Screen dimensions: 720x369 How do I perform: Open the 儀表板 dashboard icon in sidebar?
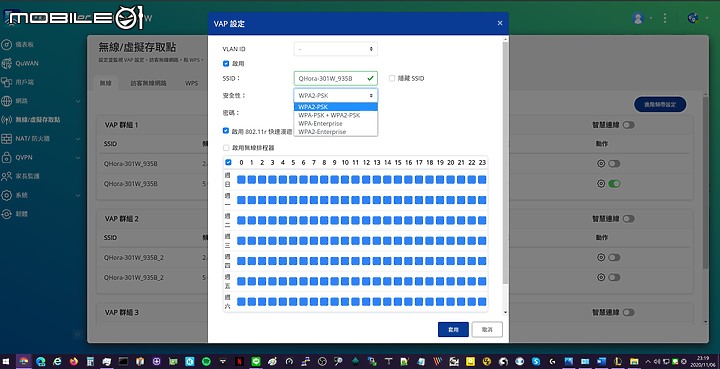6,45
